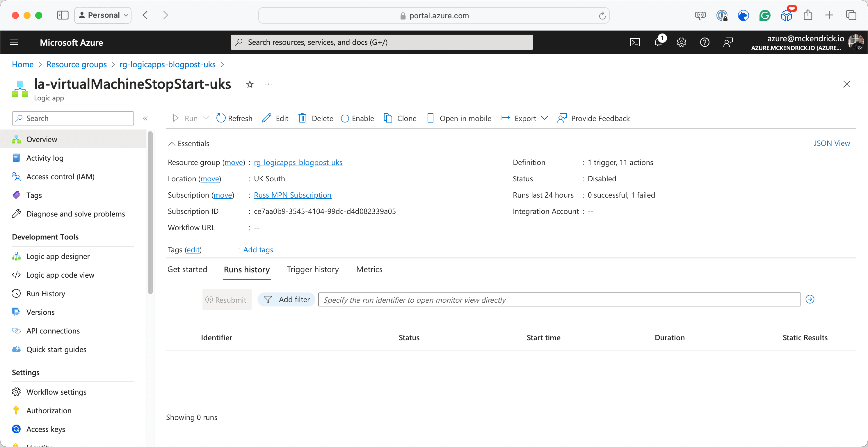Enable the logic app

click(357, 118)
